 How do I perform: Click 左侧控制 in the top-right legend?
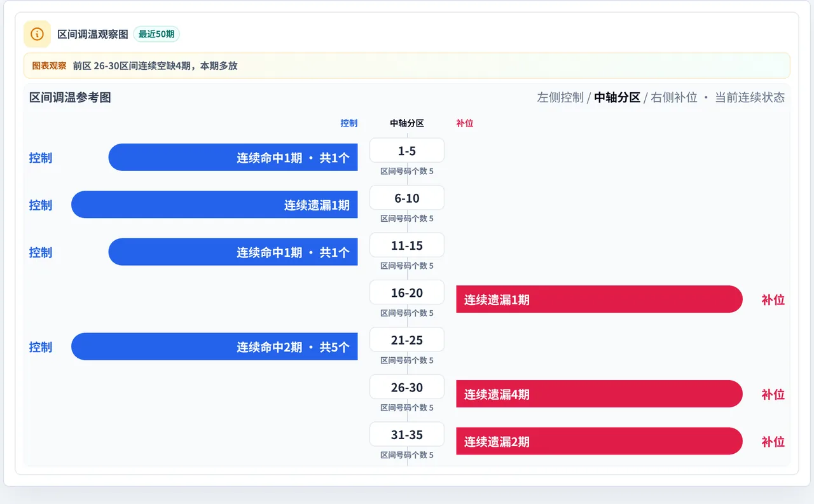tap(560, 97)
